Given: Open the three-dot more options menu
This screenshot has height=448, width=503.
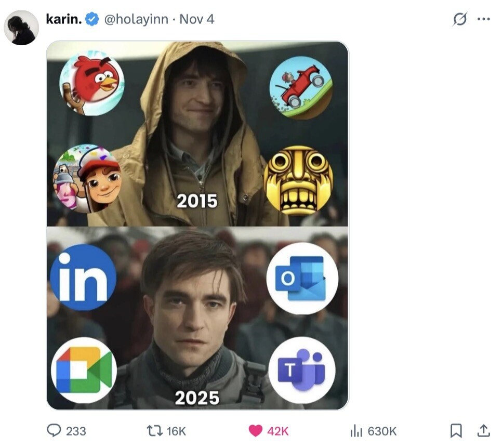Looking at the screenshot, I should click(x=484, y=19).
